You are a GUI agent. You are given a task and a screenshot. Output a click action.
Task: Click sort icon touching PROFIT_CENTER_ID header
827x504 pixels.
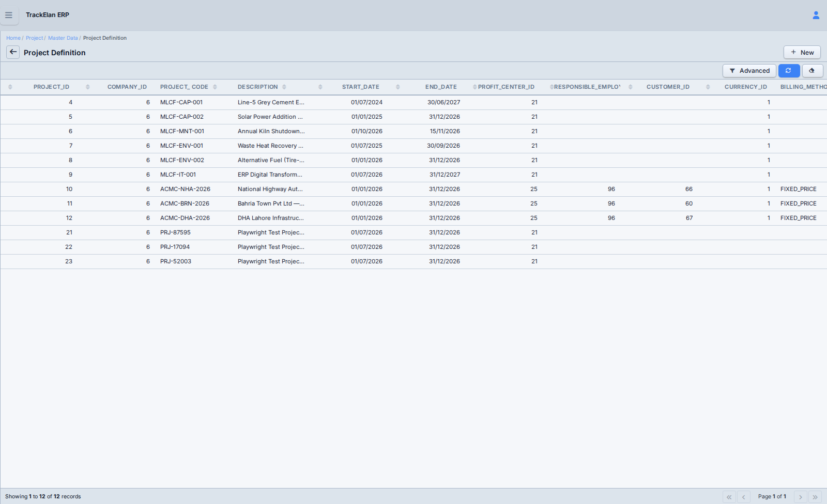point(475,87)
